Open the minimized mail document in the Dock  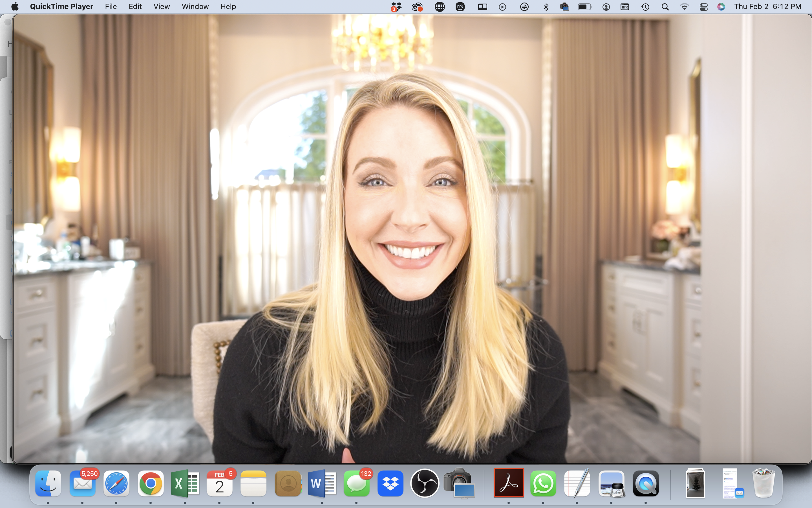(x=732, y=483)
